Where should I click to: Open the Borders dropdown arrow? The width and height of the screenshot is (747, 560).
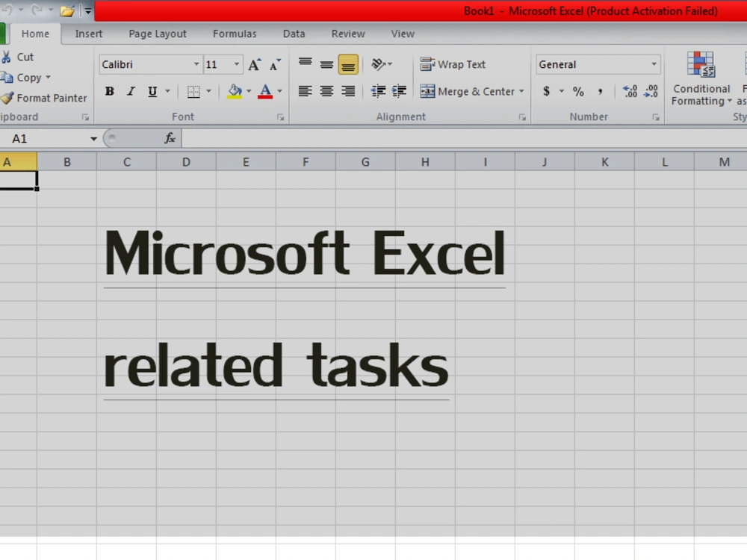point(208,91)
